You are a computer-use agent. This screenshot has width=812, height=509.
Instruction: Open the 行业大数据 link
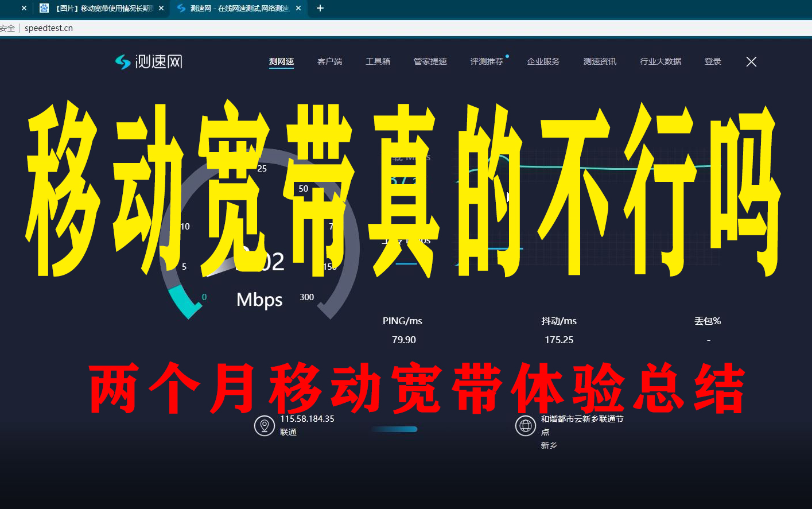click(661, 61)
